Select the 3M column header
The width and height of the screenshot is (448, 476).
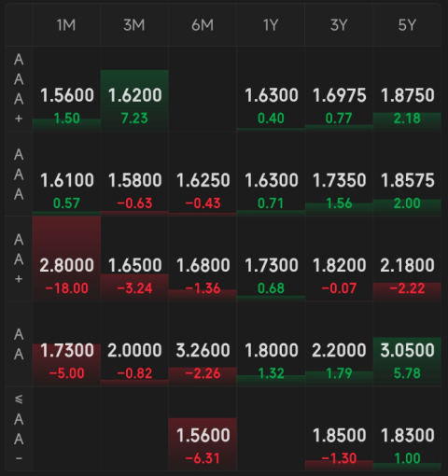click(x=134, y=25)
